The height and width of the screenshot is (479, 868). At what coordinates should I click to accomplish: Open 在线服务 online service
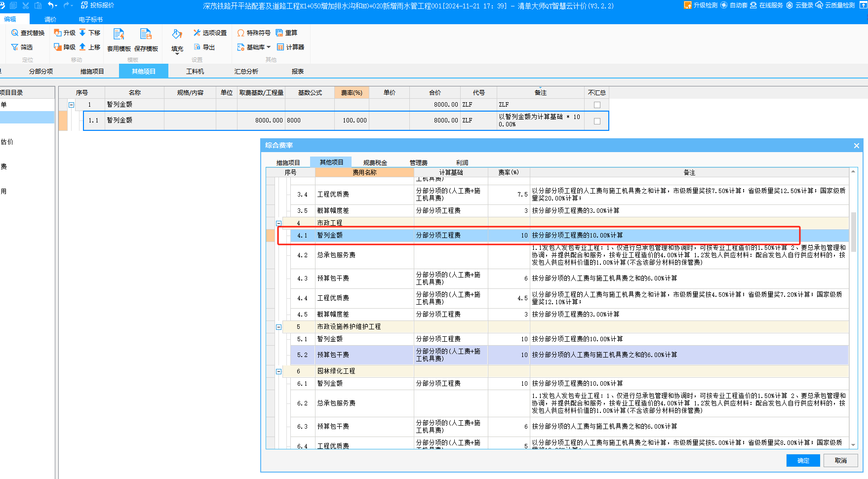point(766,5)
